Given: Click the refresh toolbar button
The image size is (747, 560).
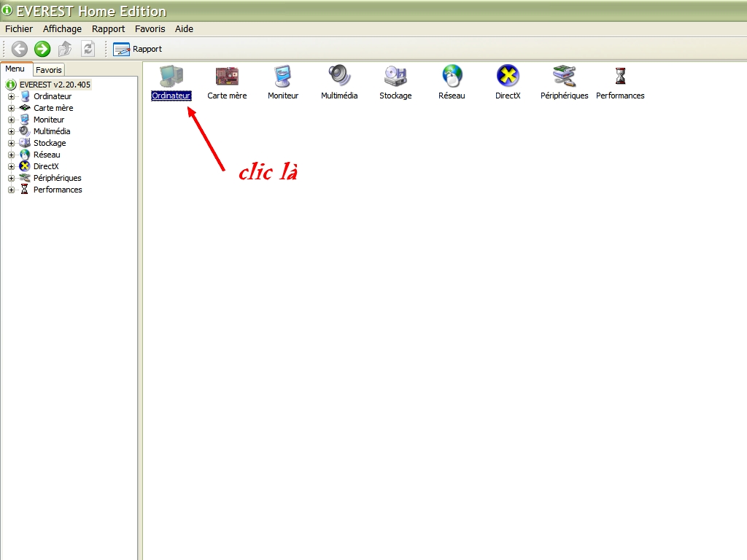Looking at the screenshot, I should [x=88, y=49].
